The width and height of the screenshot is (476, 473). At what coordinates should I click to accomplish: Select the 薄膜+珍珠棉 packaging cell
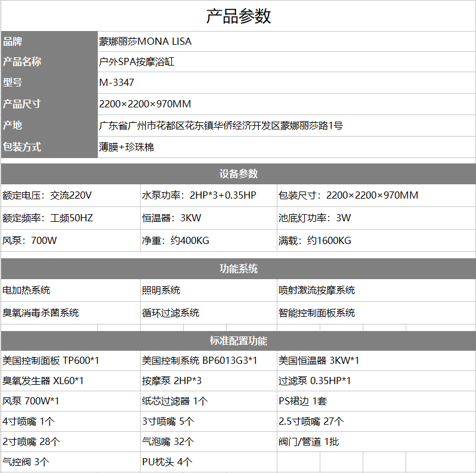[x=126, y=147]
